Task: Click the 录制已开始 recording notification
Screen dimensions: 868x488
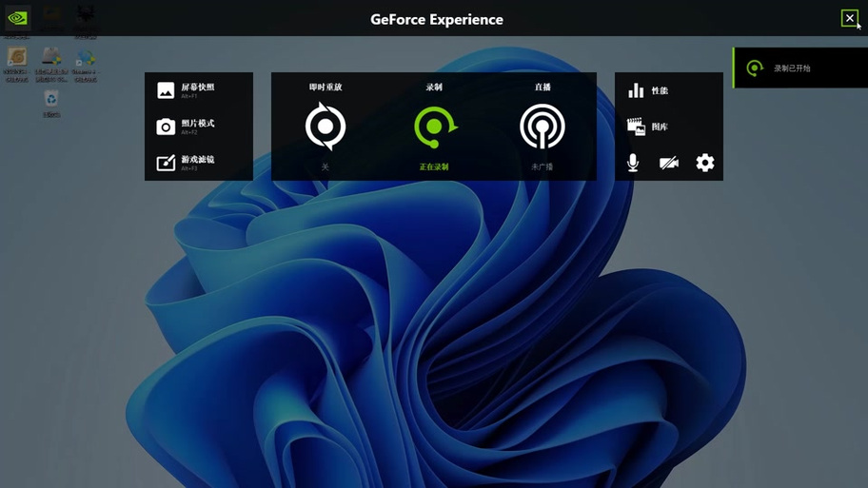Action: click(800, 68)
